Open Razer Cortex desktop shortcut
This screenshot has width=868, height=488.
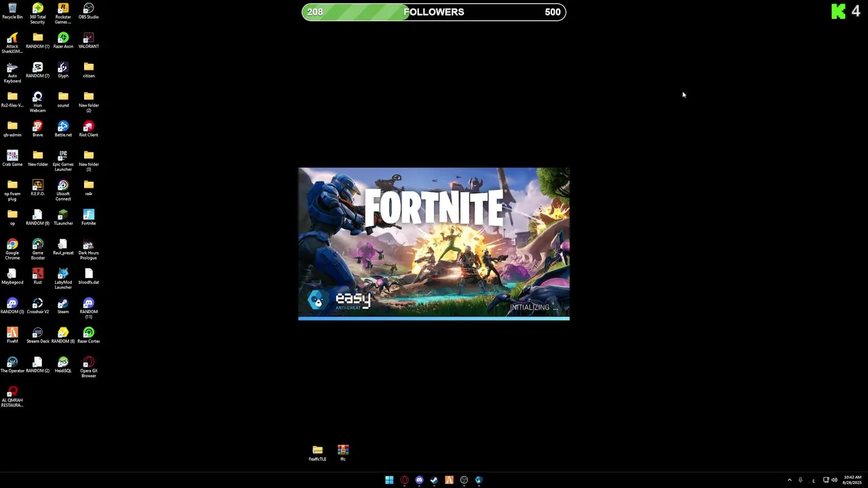point(88,335)
